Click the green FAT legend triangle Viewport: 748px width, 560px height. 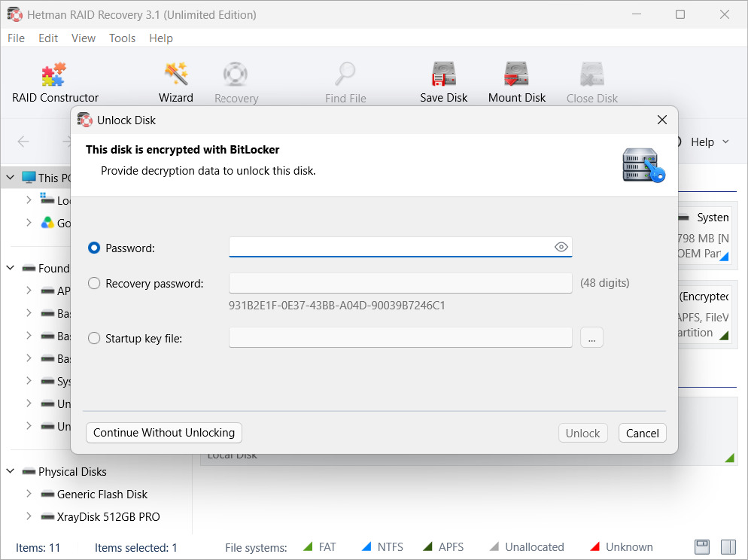pyautogui.click(x=309, y=546)
